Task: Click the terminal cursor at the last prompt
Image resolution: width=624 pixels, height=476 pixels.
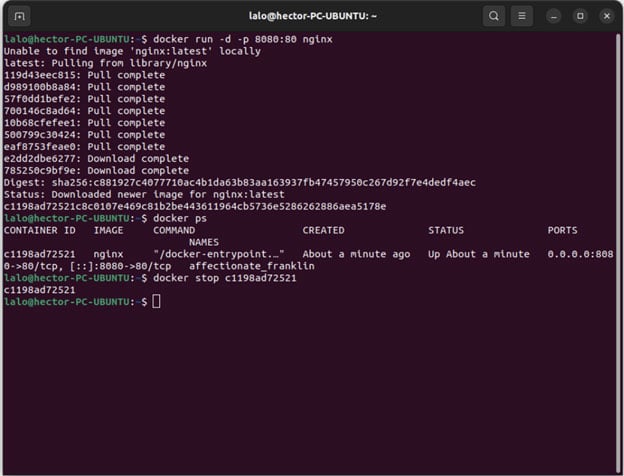Action: click(156, 302)
